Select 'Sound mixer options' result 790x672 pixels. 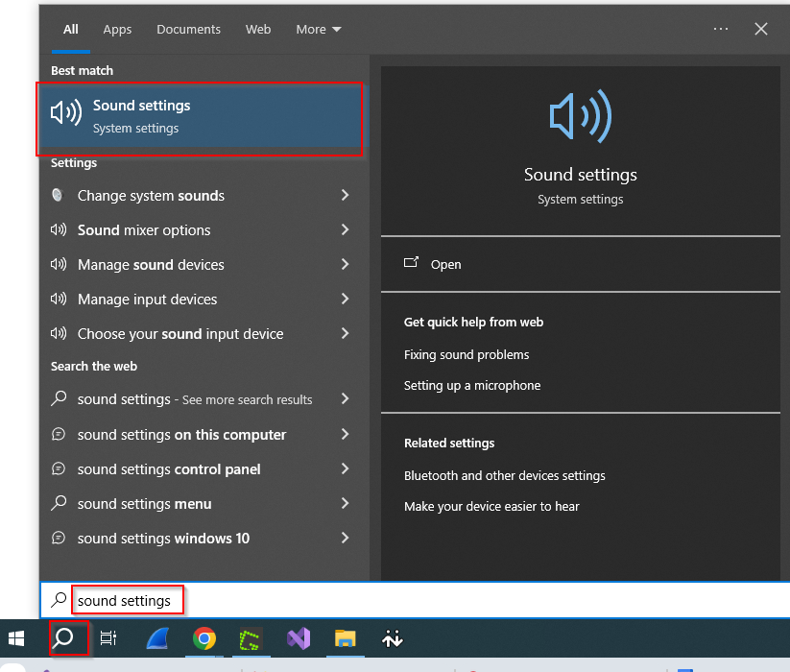click(x=203, y=229)
